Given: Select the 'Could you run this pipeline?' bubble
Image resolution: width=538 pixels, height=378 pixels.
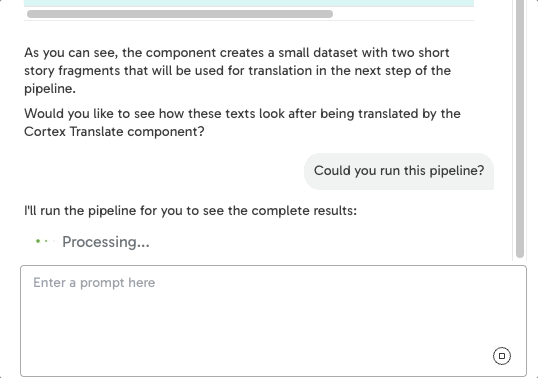Looking at the screenshot, I should [399, 171].
